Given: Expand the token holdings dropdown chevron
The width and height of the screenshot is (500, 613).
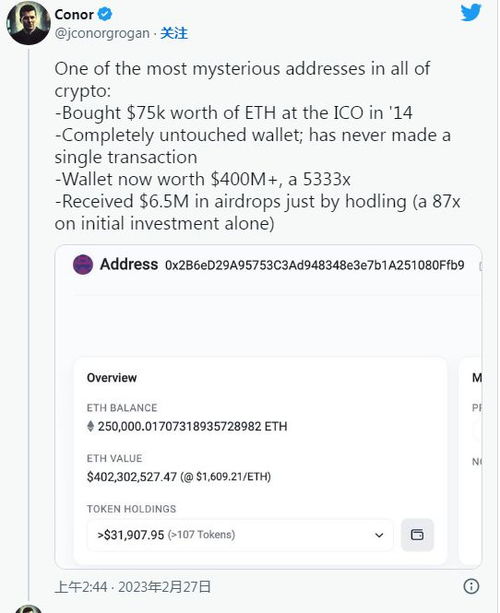Looking at the screenshot, I should coord(379,535).
